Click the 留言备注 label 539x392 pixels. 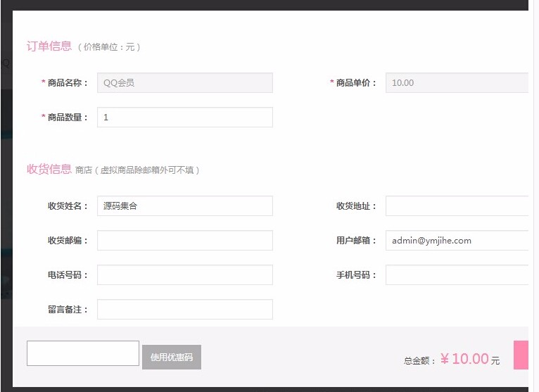click(x=68, y=309)
